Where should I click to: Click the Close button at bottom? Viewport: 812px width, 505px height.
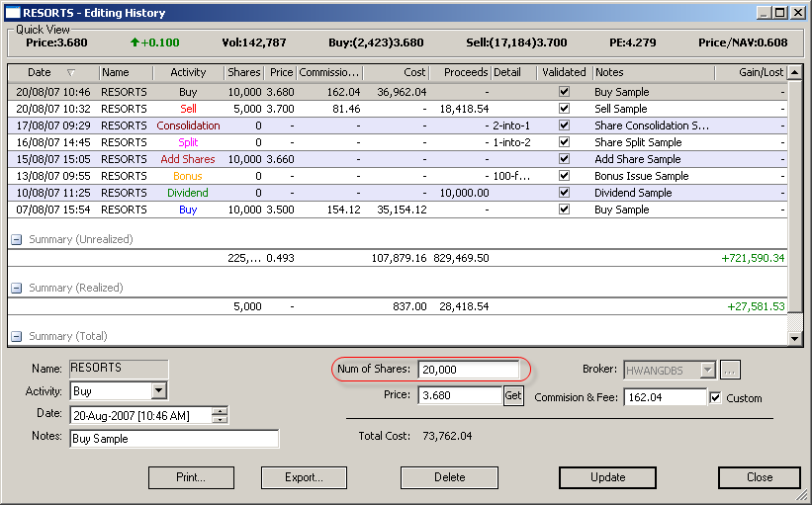(760, 477)
